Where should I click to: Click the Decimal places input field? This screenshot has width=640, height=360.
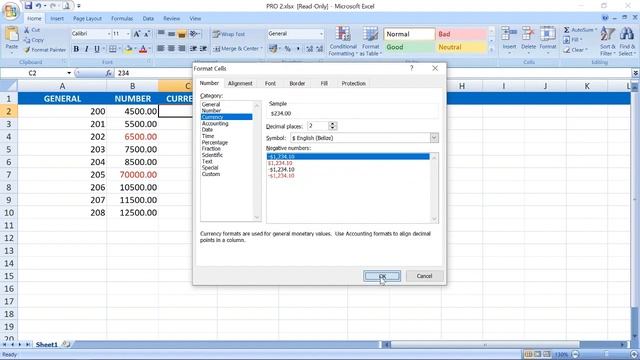click(x=318, y=126)
